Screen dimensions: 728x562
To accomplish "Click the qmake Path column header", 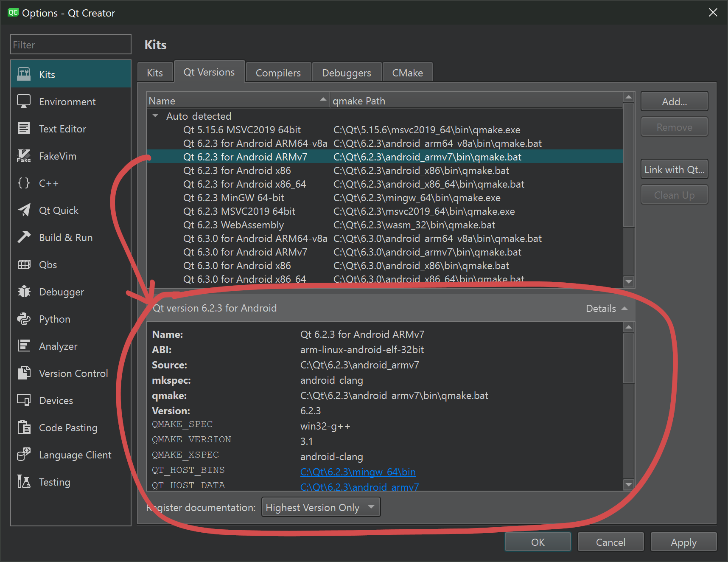I will tap(476, 101).
